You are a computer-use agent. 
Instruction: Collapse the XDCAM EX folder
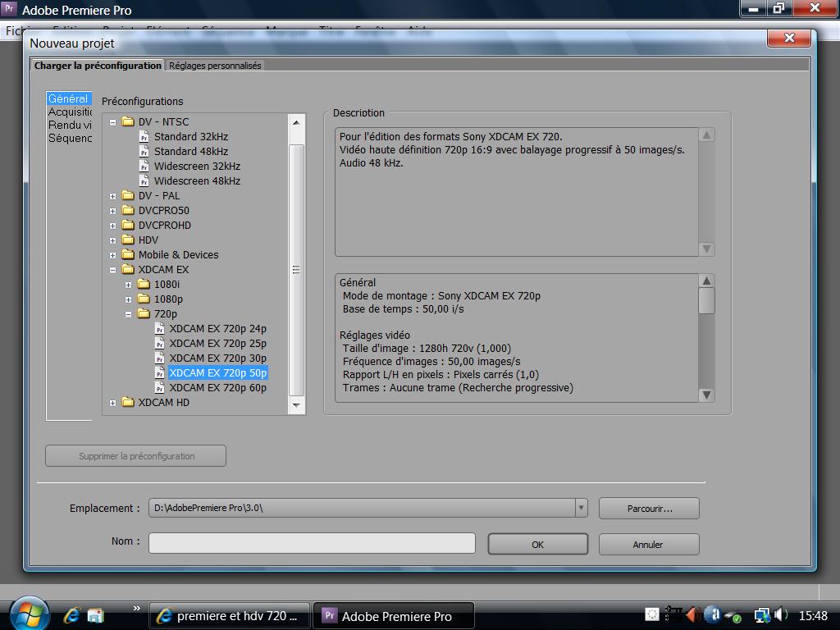[112, 270]
